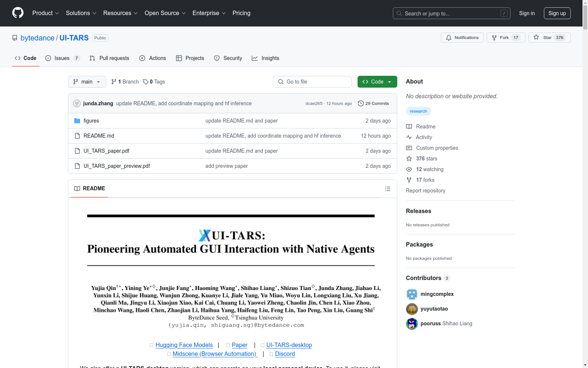Click the Sign up button
Viewport: 588px width, 368px height.
[x=557, y=13]
